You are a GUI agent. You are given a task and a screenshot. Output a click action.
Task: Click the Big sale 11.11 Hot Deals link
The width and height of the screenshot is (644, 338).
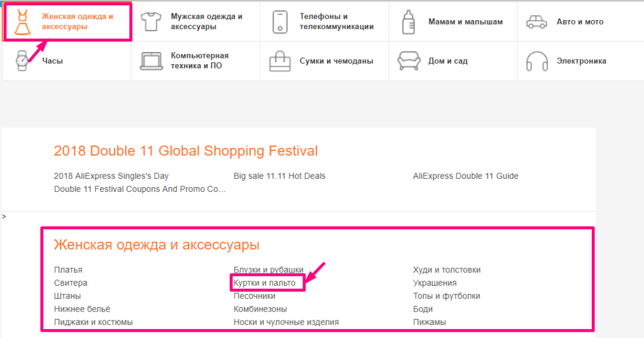pos(279,176)
